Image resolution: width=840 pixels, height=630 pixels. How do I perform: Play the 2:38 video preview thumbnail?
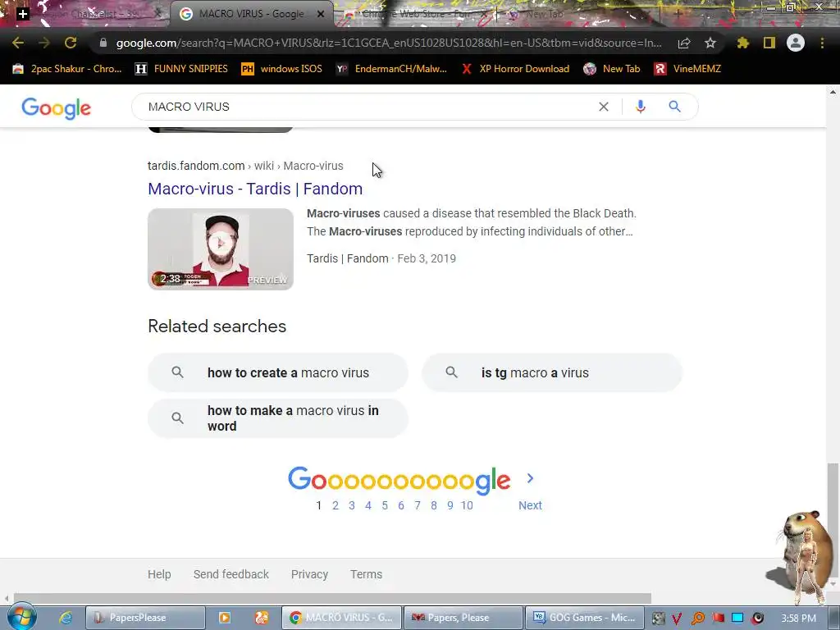point(221,249)
